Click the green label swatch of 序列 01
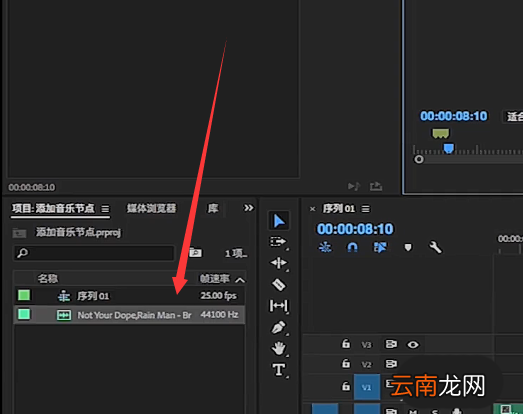523x414 pixels. [x=24, y=295]
